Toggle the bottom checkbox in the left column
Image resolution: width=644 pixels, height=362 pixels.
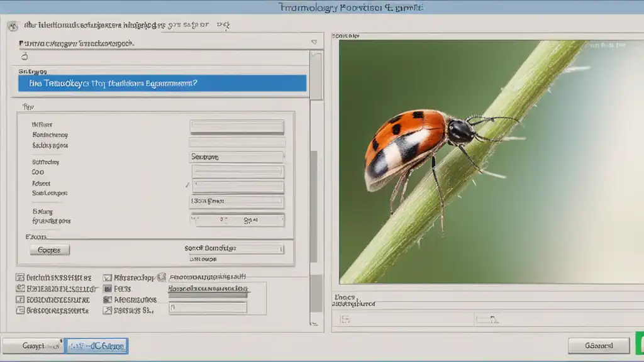tap(20, 310)
